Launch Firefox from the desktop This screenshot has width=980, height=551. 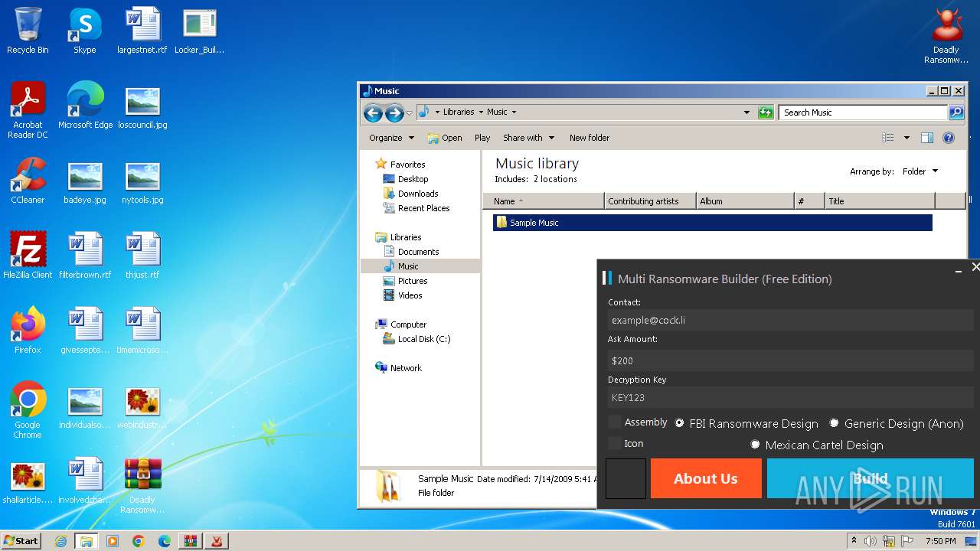[28, 331]
